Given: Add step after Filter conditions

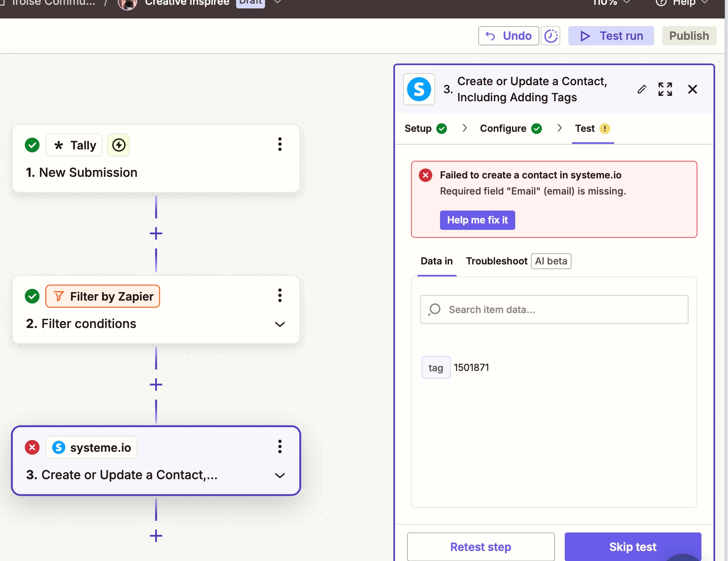Looking at the screenshot, I should point(156,385).
